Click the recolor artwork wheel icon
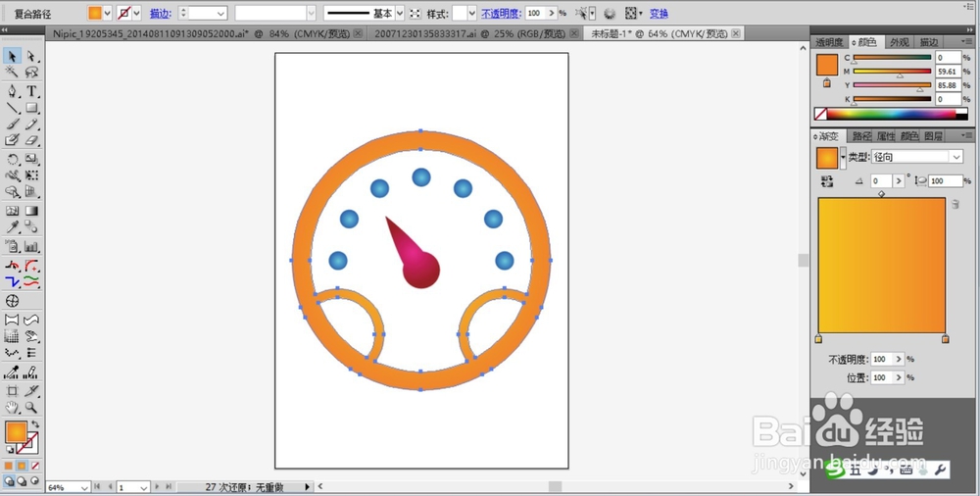Image resolution: width=980 pixels, height=496 pixels. (x=610, y=13)
